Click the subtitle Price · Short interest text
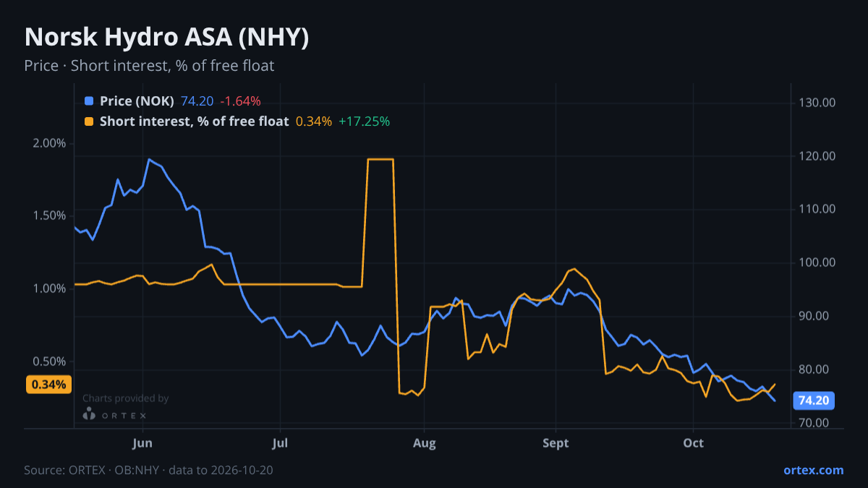The height and width of the screenshot is (488, 868). [x=149, y=66]
